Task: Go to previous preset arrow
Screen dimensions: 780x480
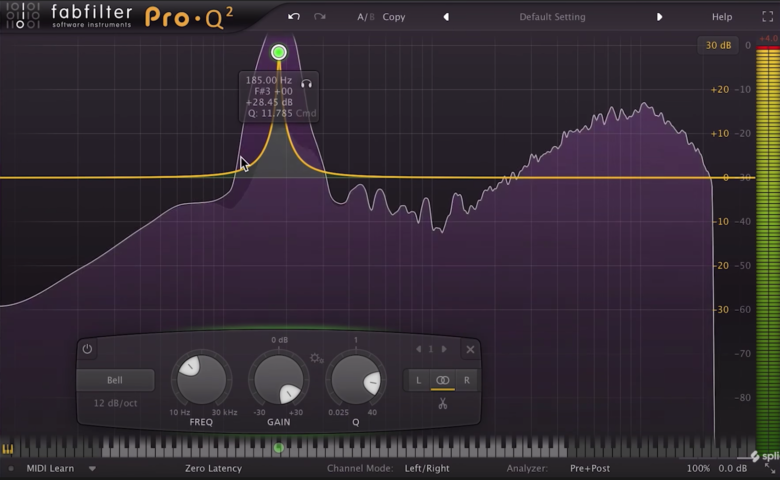Action: point(446,17)
